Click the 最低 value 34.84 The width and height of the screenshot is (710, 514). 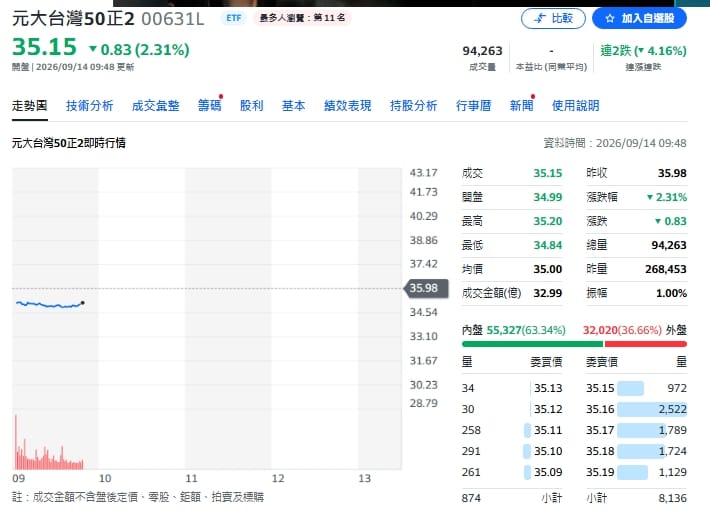(x=547, y=245)
